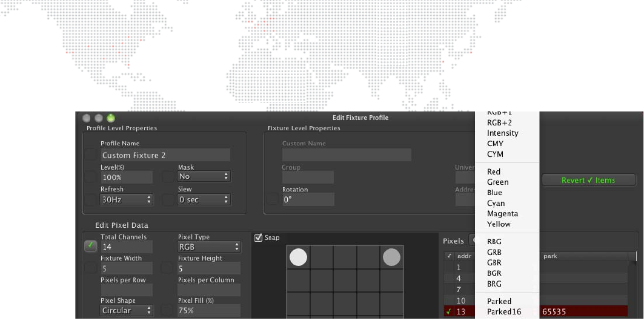Select Intensity from the pixel type menu
The width and height of the screenshot is (644, 332).
[x=502, y=133]
